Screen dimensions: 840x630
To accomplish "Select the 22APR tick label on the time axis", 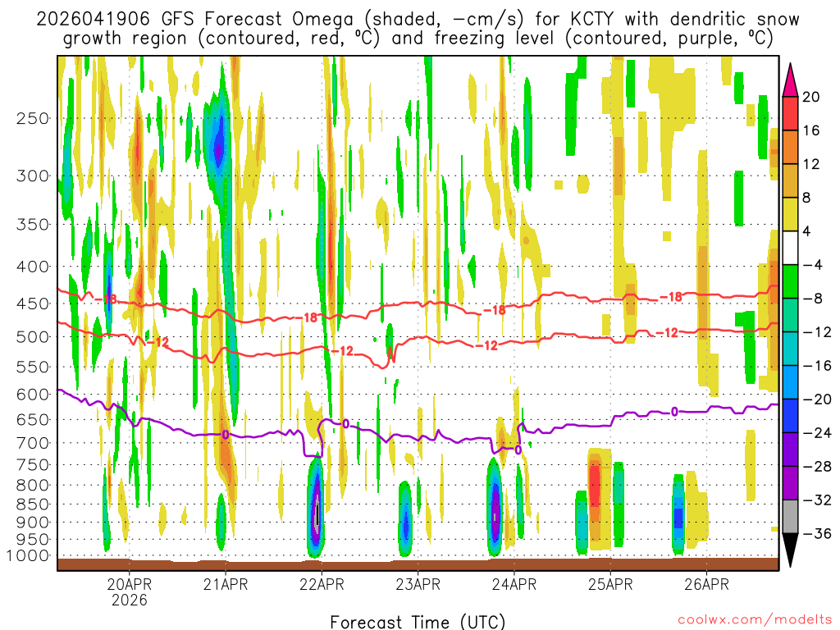I will tap(322, 585).
